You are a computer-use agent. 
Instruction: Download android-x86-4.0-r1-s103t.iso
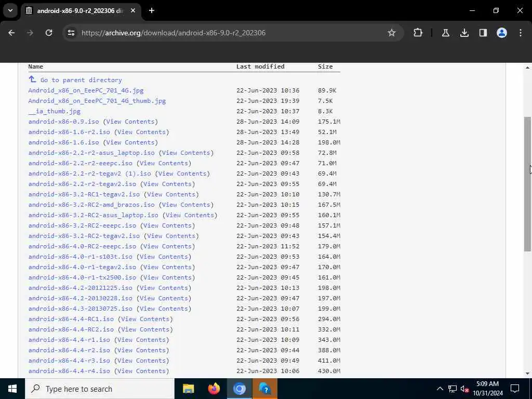(x=81, y=257)
